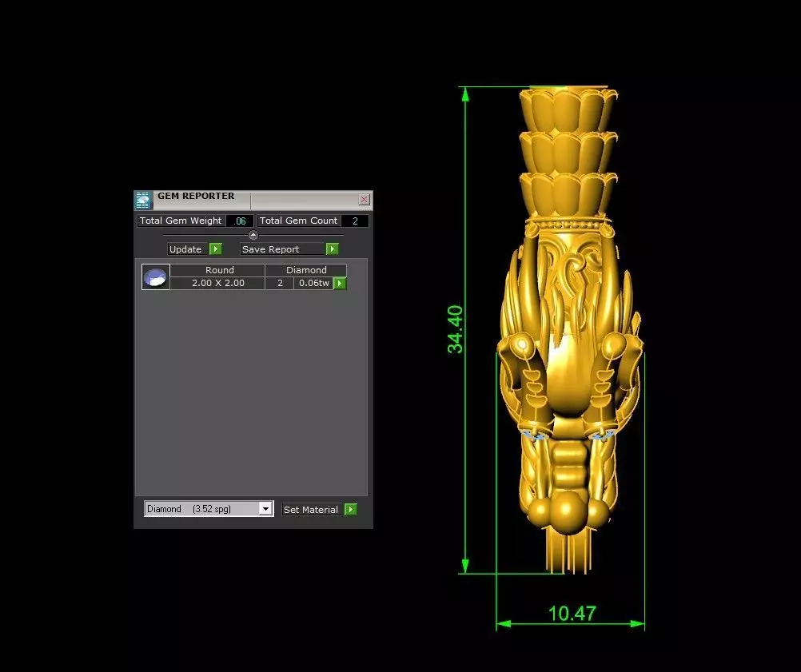The width and height of the screenshot is (801, 672).
Task: Click the 2.00 X 2.00 size cell
Action: [x=218, y=283]
